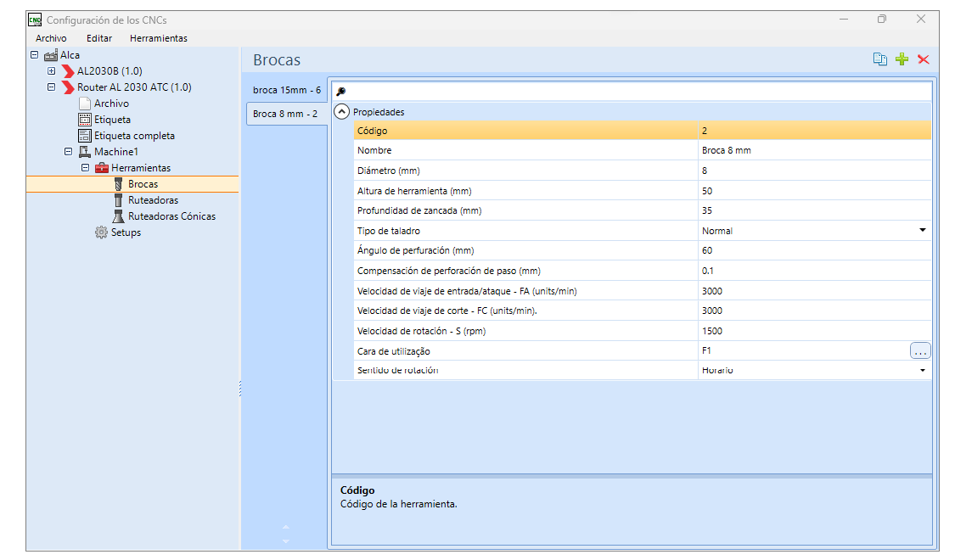Screen dimensions: 955x560
Task: Click the left panel splitter handle
Action: point(240,389)
